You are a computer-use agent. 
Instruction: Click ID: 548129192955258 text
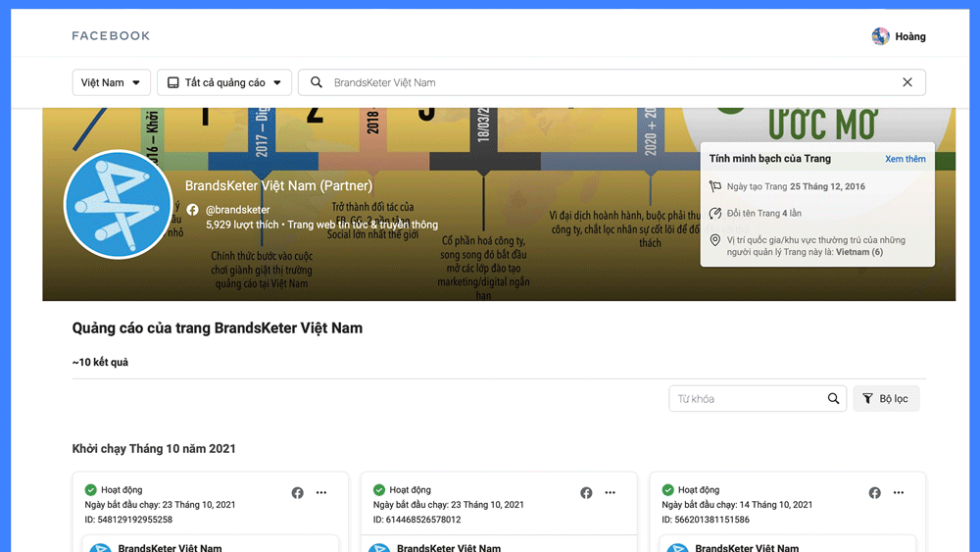point(128,520)
